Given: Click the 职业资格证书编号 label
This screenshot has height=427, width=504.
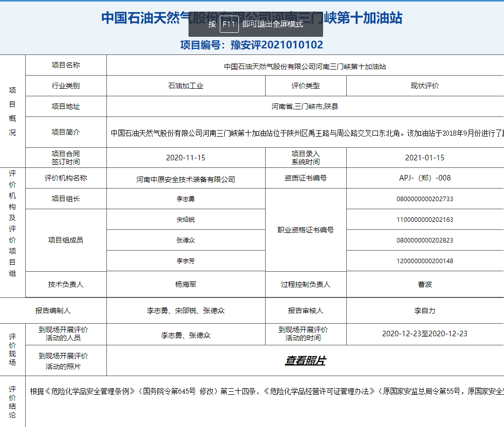Looking at the screenshot, I should click(306, 230).
